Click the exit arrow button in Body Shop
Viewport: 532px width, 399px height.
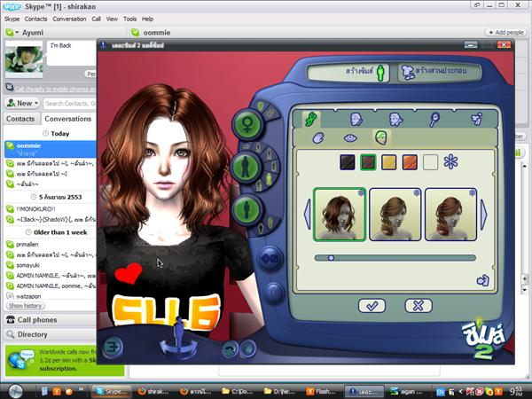point(113,347)
